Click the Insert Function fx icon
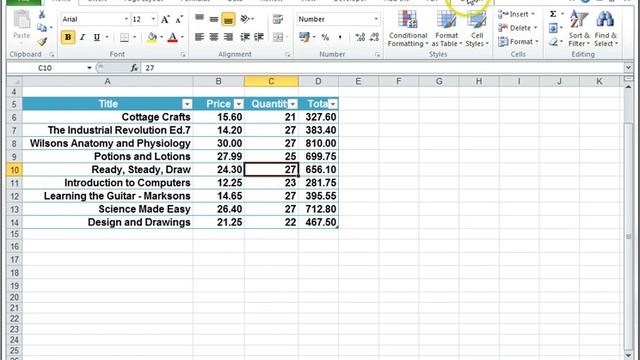Viewport: 640px width, 360px height. (134, 68)
